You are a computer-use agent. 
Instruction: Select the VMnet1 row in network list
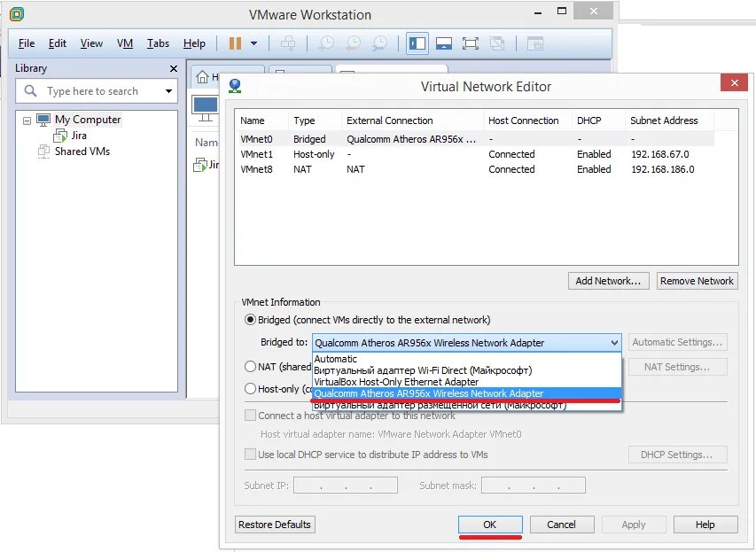click(x=476, y=154)
